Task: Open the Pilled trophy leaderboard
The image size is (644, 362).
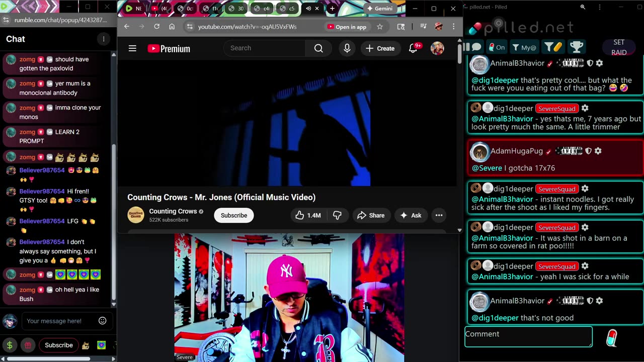Action: pyautogui.click(x=577, y=47)
